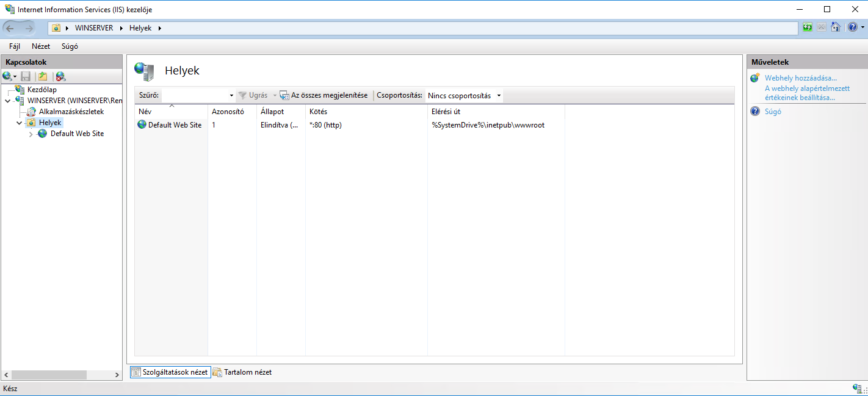Click the green refresh page icon

coord(808,27)
